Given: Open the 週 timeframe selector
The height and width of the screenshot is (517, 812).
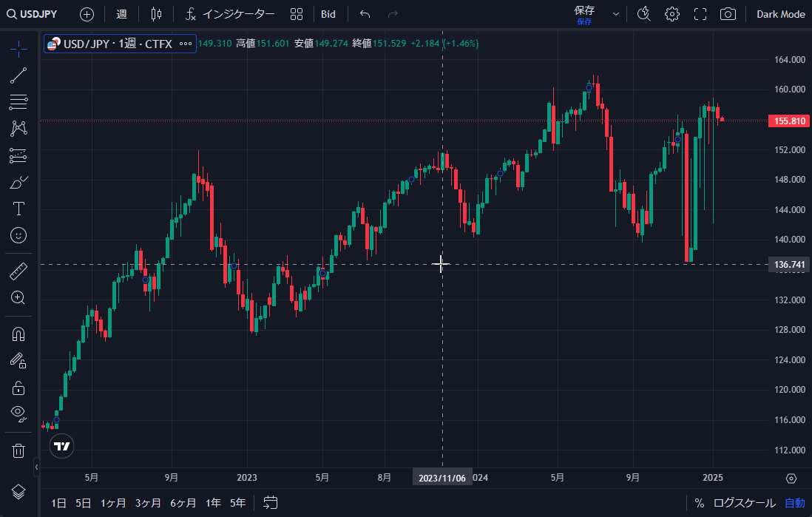Looking at the screenshot, I should tap(122, 14).
